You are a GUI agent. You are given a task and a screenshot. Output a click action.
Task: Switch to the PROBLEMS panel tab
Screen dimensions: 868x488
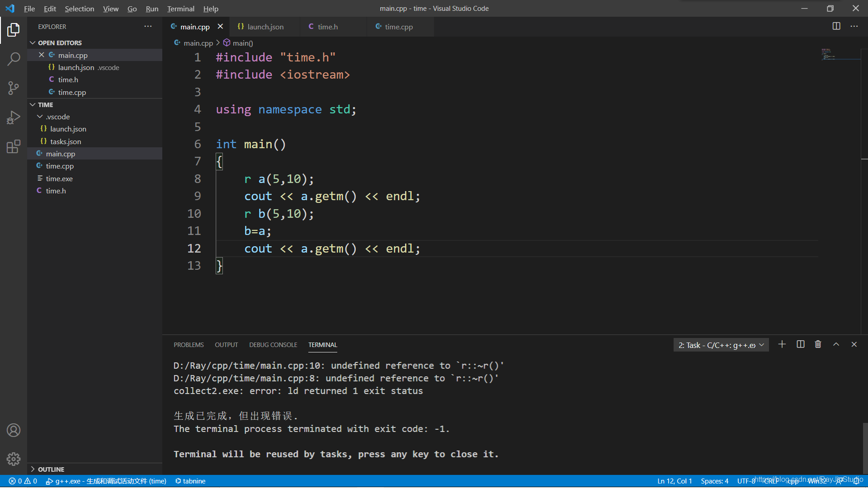pyautogui.click(x=189, y=345)
